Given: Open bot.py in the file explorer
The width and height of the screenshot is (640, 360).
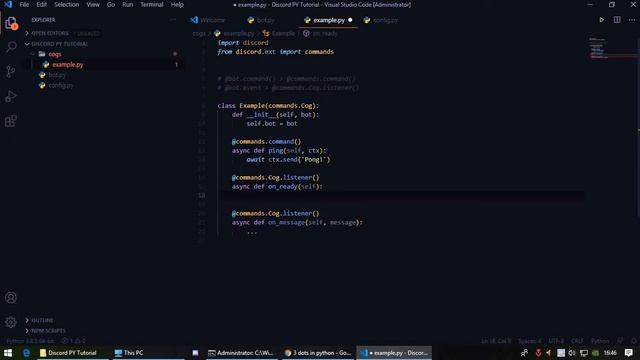Looking at the screenshot, I should pos(57,75).
